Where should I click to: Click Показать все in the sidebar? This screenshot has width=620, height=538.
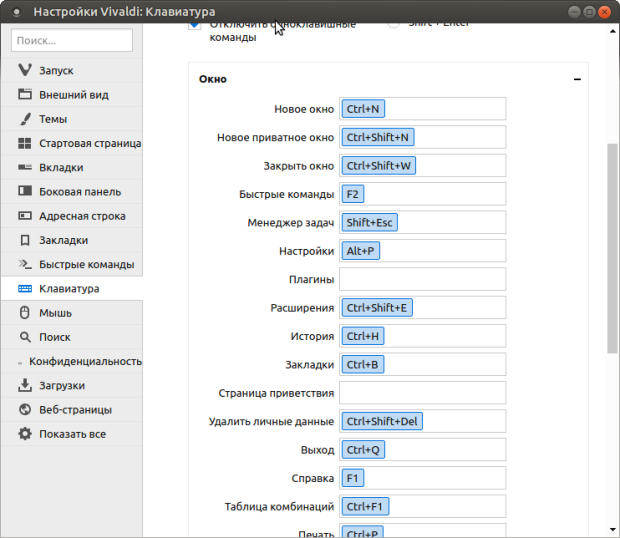click(x=72, y=434)
